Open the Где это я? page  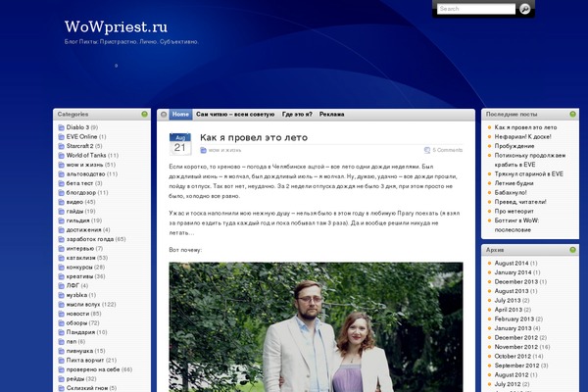[x=297, y=114]
